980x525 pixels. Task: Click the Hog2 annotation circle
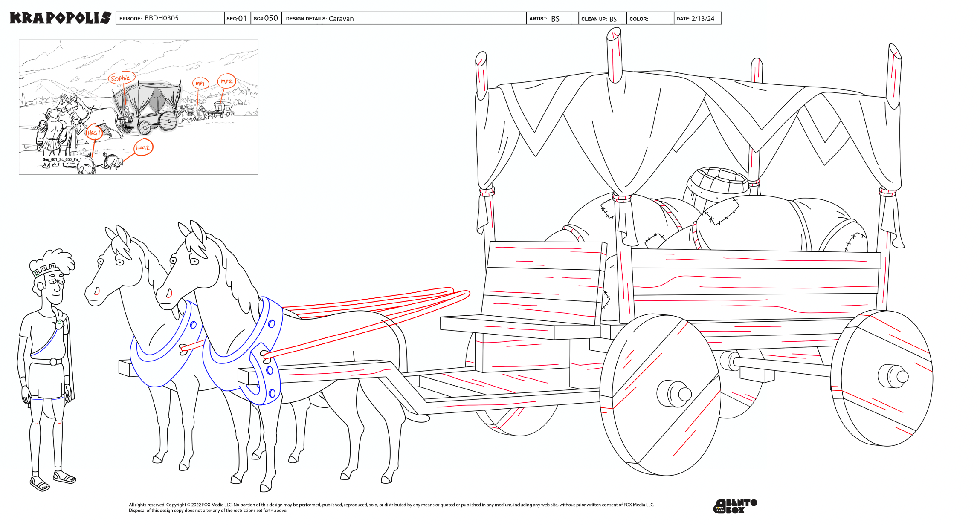[x=143, y=147]
